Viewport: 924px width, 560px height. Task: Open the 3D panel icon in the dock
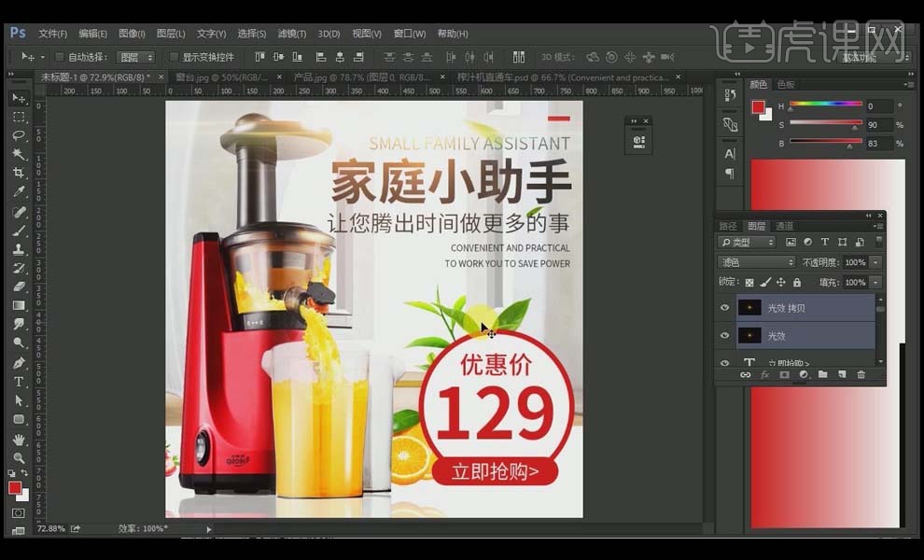click(x=730, y=124)
